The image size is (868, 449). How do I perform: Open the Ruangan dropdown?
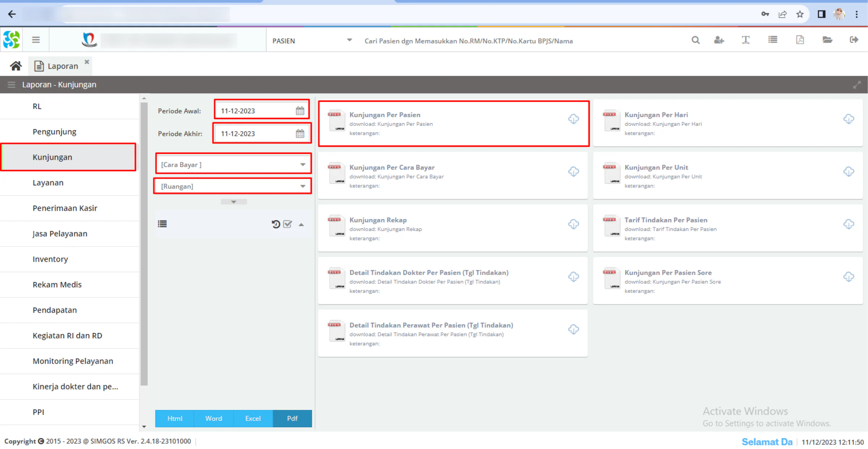233,187
